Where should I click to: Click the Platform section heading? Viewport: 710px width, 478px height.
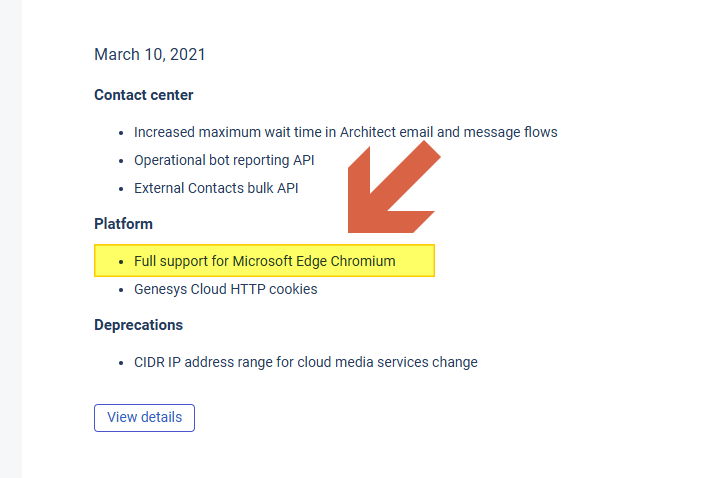pos(123,223)
